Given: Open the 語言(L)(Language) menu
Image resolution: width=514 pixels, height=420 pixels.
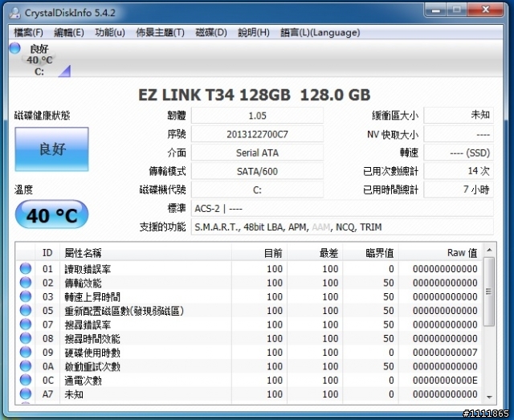Looking at the screenshot, I should click(320, 32).
